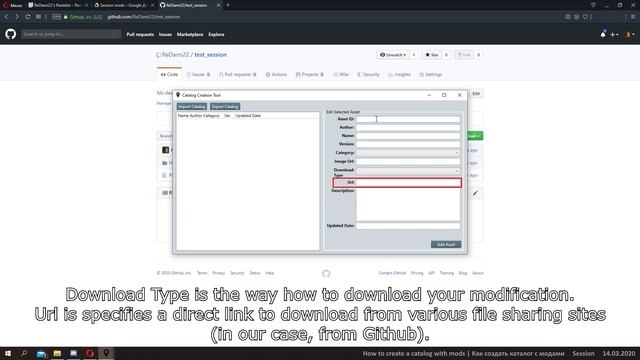Open About link in GitHub footer
This screenshot has width=640, height=360.
tap(478, 273)
